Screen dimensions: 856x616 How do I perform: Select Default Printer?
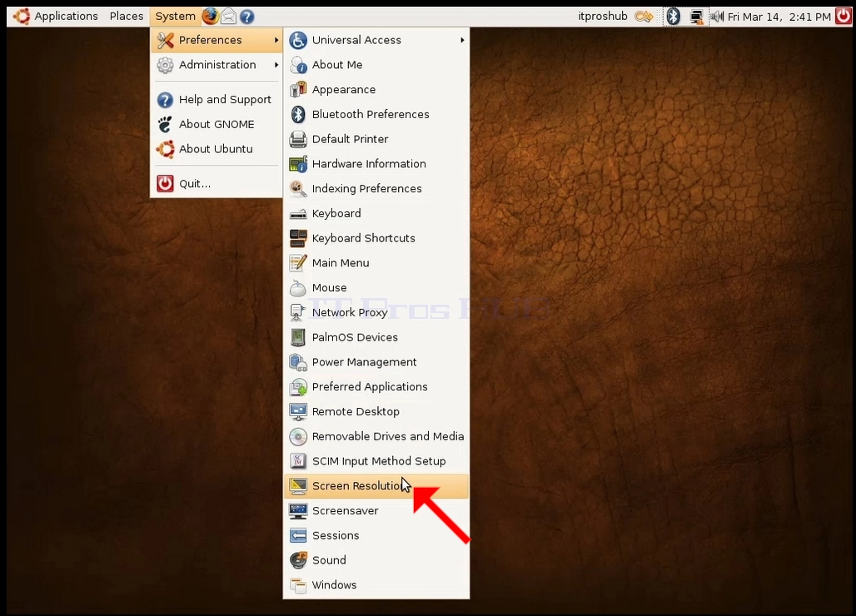376,139
